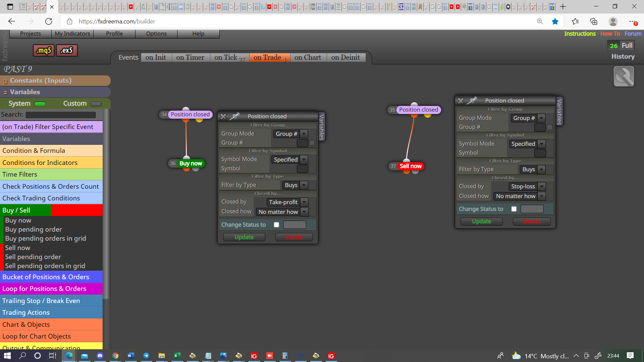The height and width of the screenshot is (362, 644).
Task: Zoom control in the address bar
Action: [x=540, y=21]
